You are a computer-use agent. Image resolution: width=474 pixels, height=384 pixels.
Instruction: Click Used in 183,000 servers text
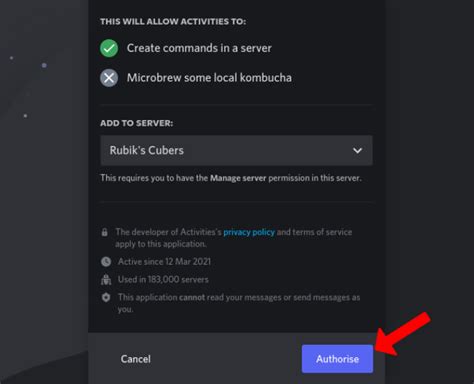(x=163, y=279)
